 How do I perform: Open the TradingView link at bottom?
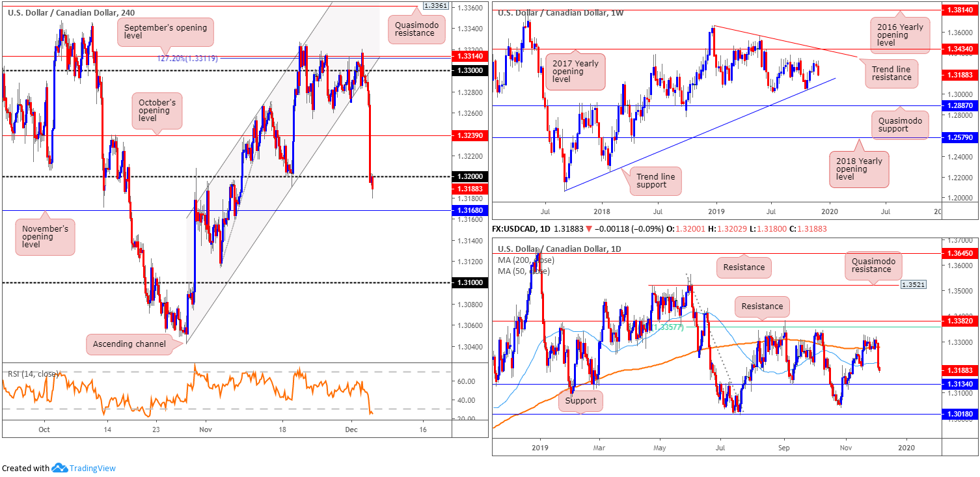coord(94,468)
